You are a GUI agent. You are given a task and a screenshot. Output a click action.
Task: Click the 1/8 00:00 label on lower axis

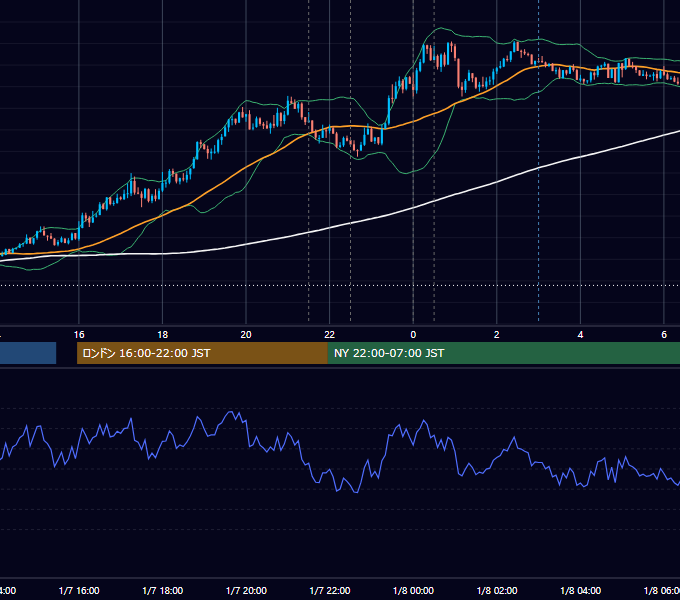click(x=413, y=591)
